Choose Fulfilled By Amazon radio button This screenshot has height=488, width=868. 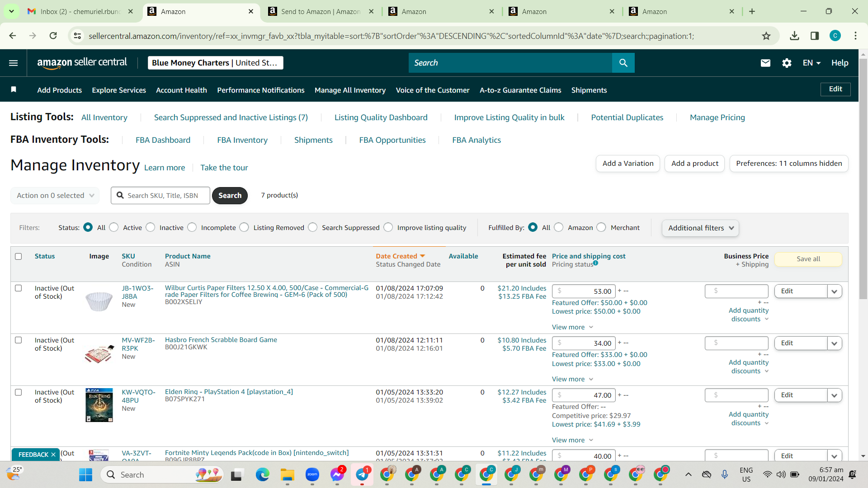click(559, 227)
